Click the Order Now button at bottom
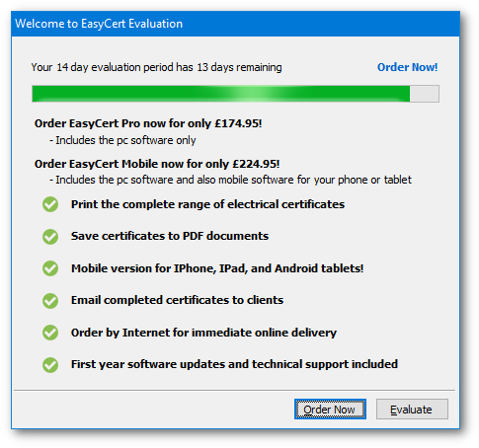 point(330,410)
